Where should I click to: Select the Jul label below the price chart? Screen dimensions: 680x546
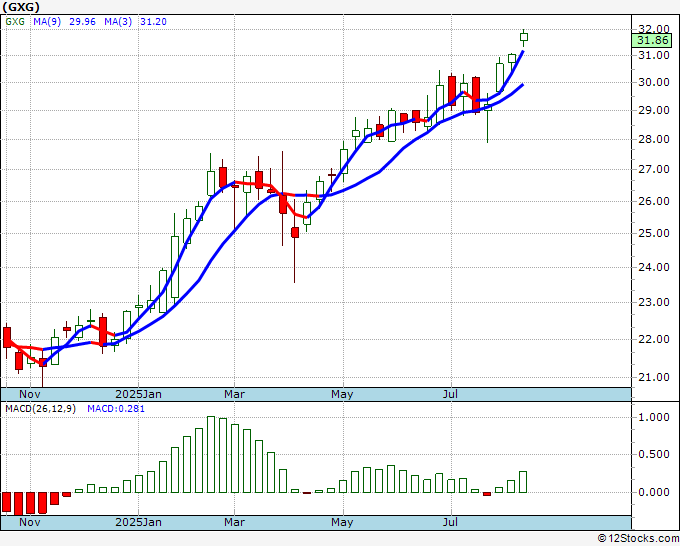(x=451, y=394)
